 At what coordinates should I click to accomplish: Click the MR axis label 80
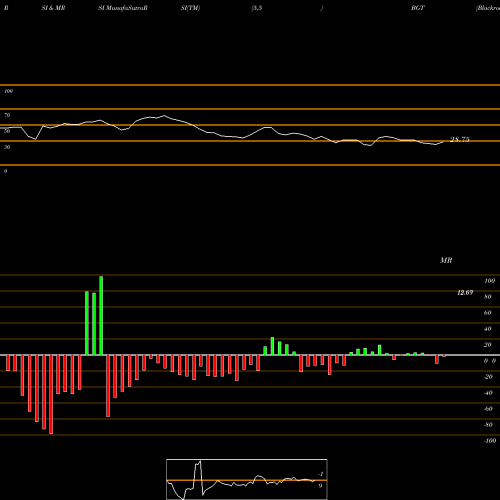488,297
